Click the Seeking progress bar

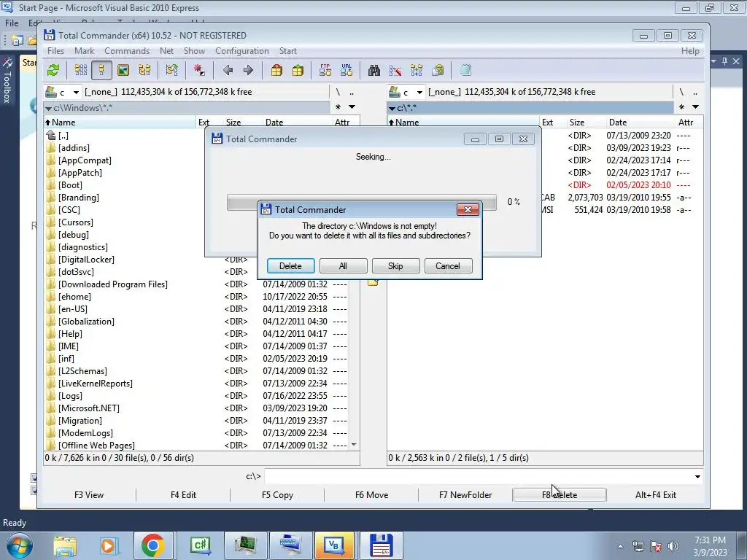(362, 202)
